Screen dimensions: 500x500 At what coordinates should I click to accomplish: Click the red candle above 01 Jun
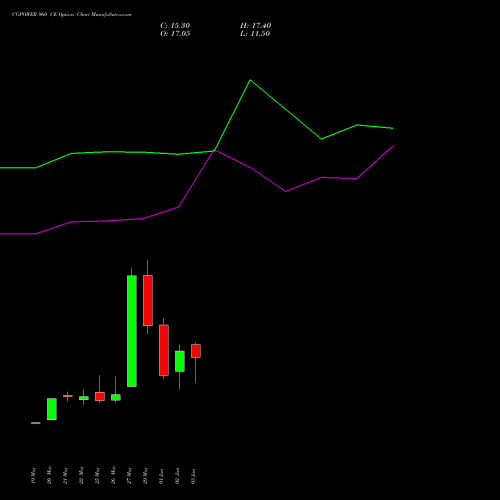[164, 350]
